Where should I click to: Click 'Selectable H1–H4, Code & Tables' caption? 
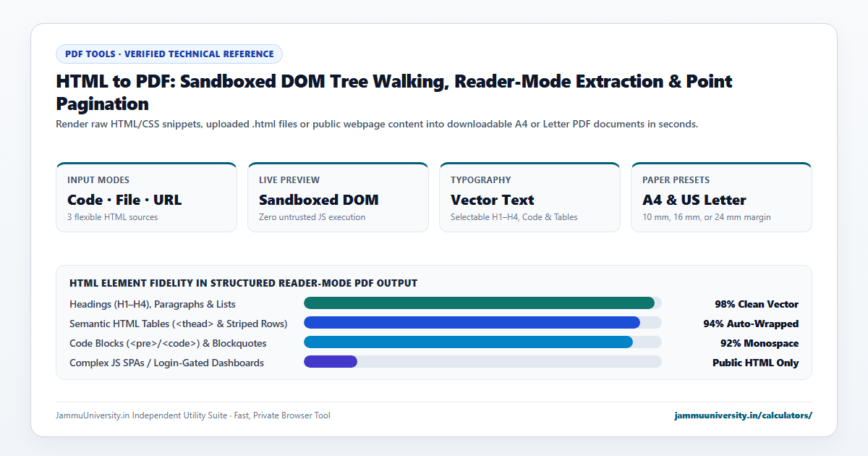[x=514, y=217]
